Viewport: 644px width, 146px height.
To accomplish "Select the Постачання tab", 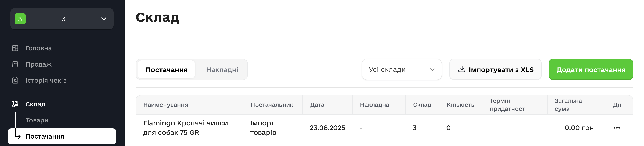I will [x=166, y=70].
